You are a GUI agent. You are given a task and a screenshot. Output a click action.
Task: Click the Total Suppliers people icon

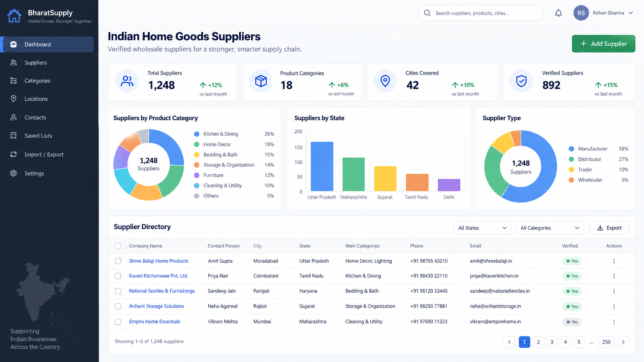pos(127,81)
